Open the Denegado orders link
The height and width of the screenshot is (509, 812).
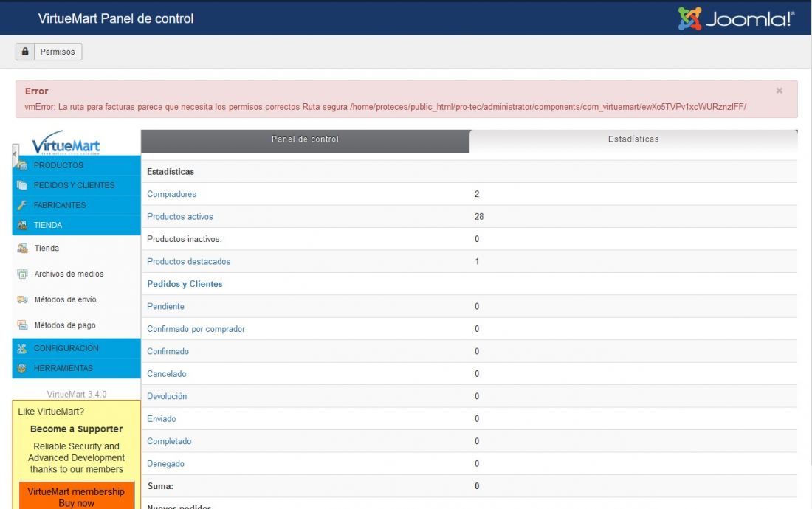(165, 464)
